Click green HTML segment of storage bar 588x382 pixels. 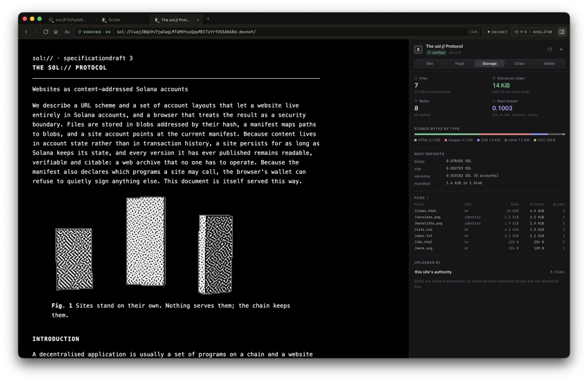tap(447, 134)
